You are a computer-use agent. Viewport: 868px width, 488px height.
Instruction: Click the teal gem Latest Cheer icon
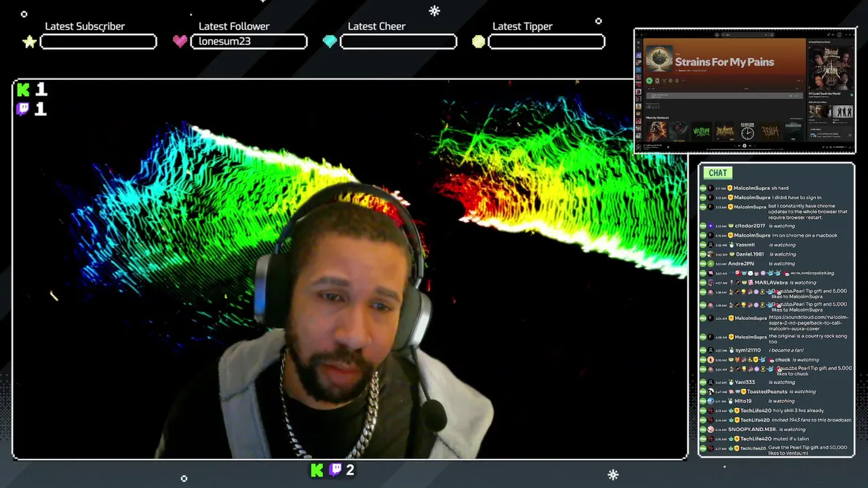click(x=330, y=41)
